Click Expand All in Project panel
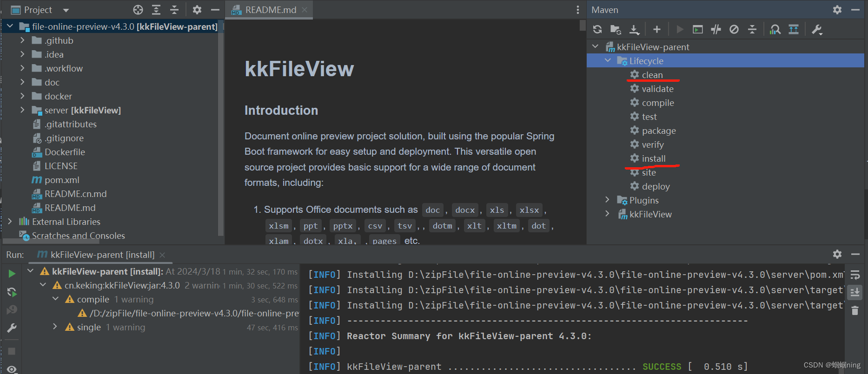Screen dimensions: 868x374 [156, 10]
